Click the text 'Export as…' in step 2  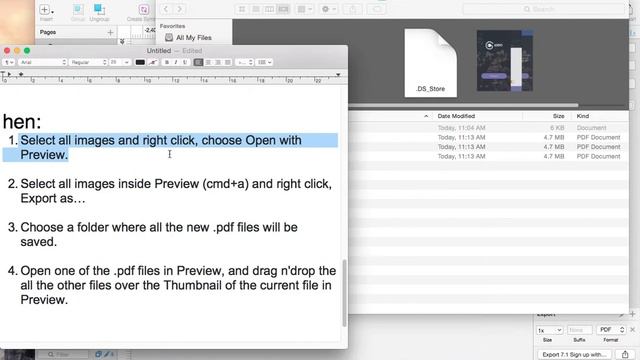click(53, 198)
